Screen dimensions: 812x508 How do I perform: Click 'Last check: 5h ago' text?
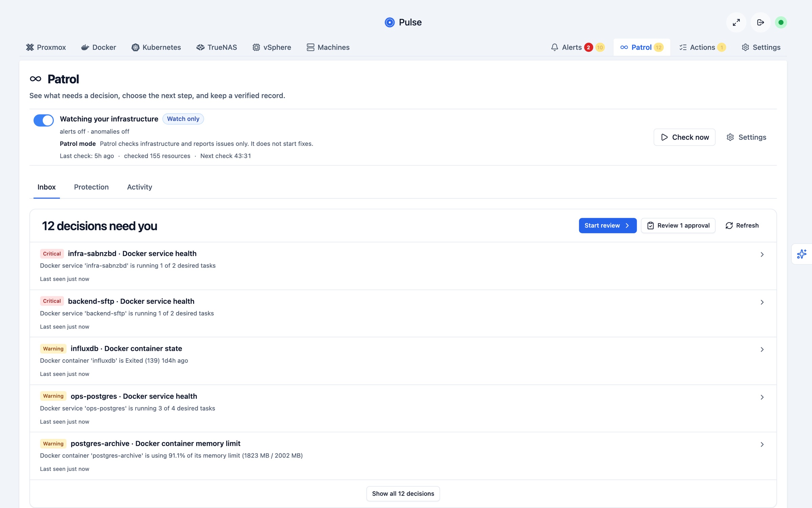(x=87, y=156)
